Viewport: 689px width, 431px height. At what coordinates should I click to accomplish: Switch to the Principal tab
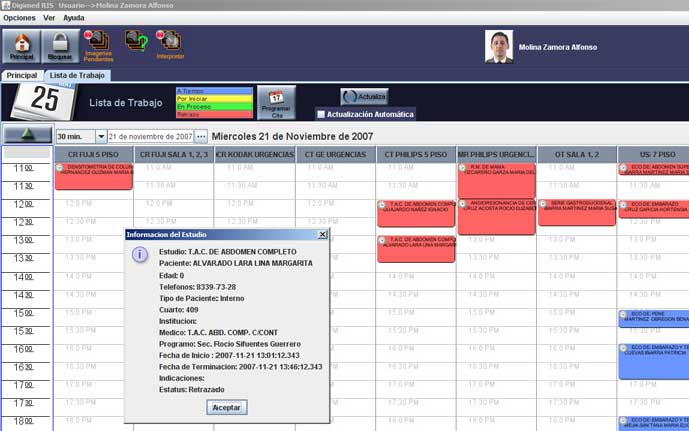21,75
